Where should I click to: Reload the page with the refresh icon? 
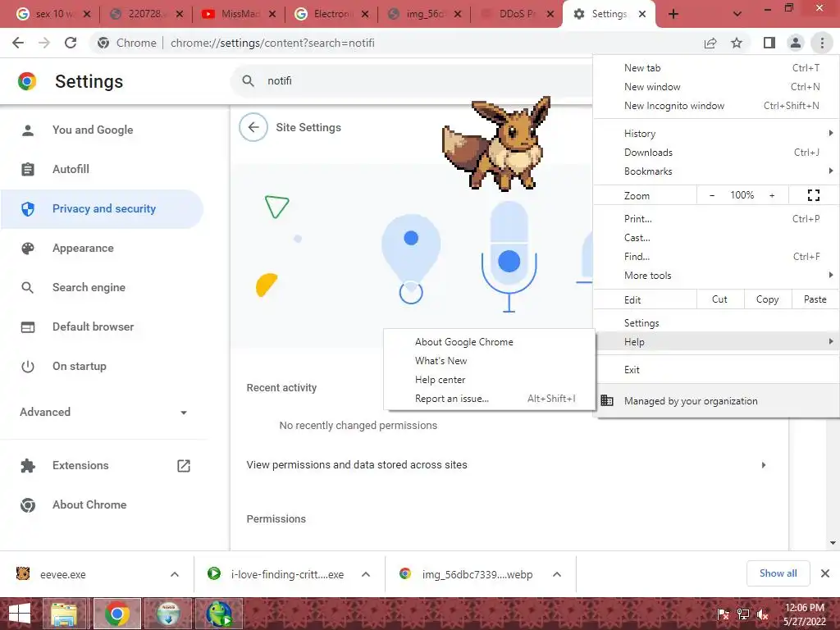point(71,43)
